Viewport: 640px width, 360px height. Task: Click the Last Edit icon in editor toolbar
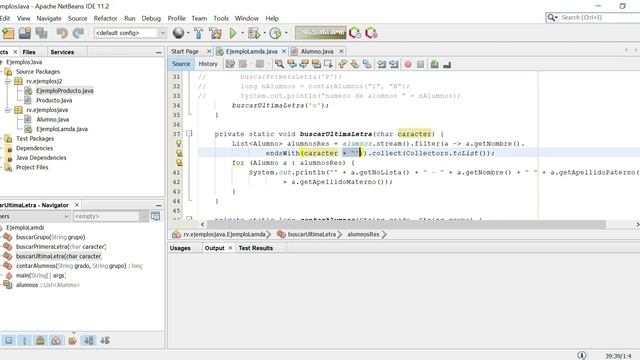[230, 64]
